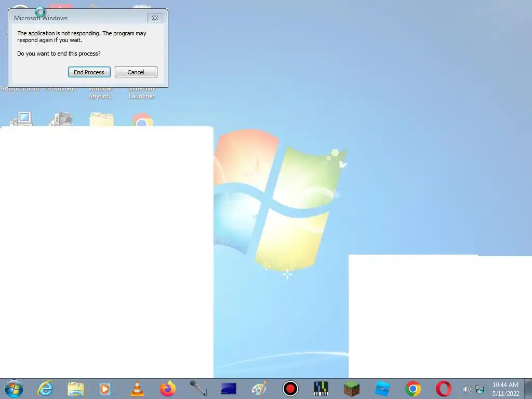Open the microphone app on taskbar
This screenshot has width=532, height=399.
tap(198, 389)
